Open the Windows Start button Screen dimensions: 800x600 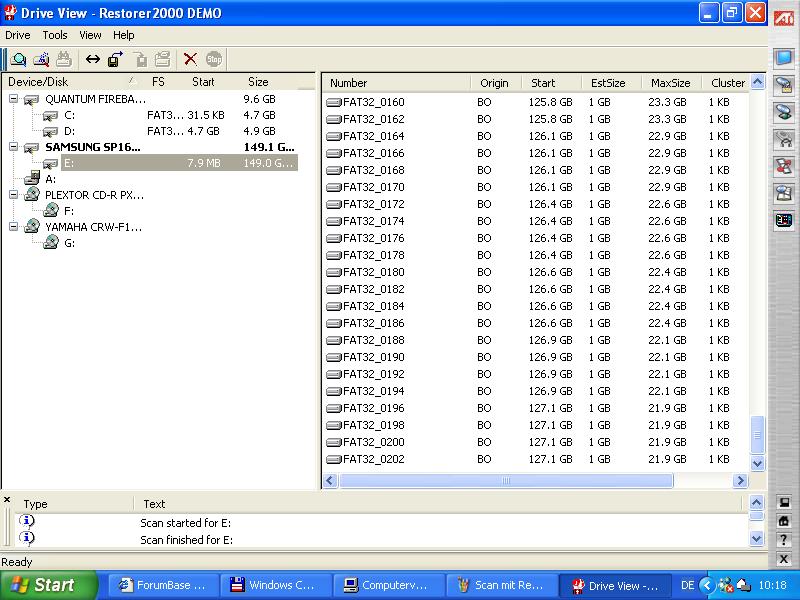pyautogui.click(x=49, y=585)
